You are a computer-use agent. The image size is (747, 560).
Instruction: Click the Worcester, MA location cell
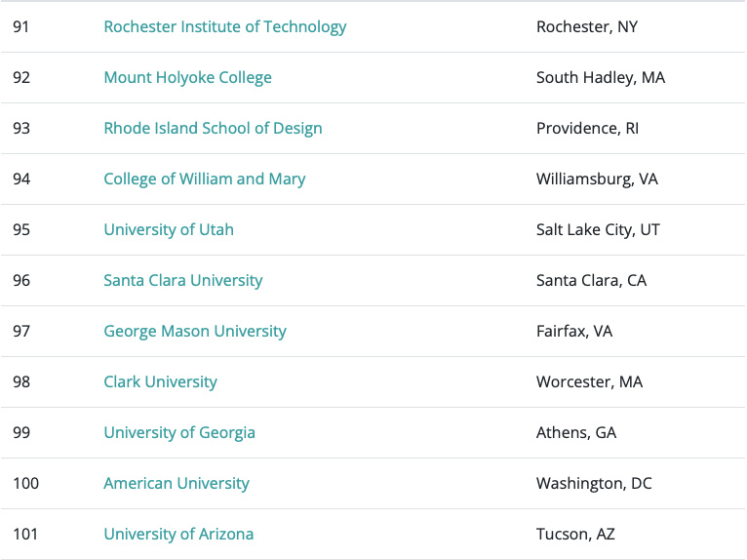[589, 382]
